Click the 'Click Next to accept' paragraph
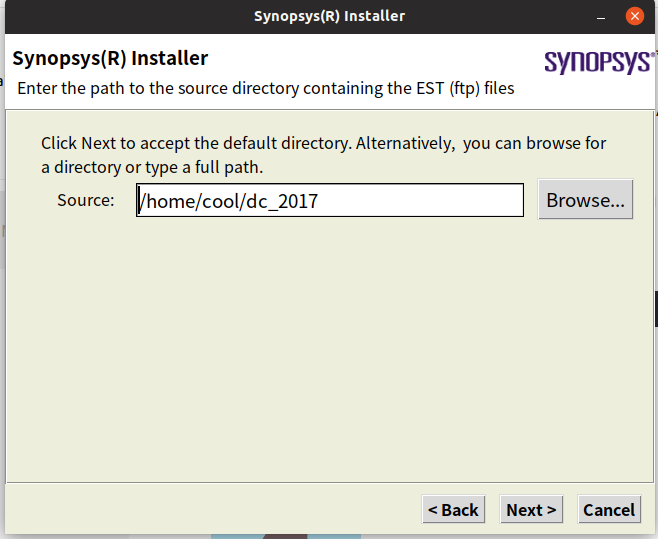The height and width of the screenshot is (539, 658). (x=324, y=155)
